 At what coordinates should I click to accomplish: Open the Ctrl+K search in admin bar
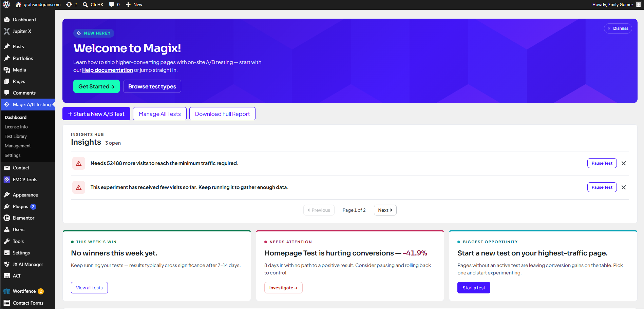(93, 4)
